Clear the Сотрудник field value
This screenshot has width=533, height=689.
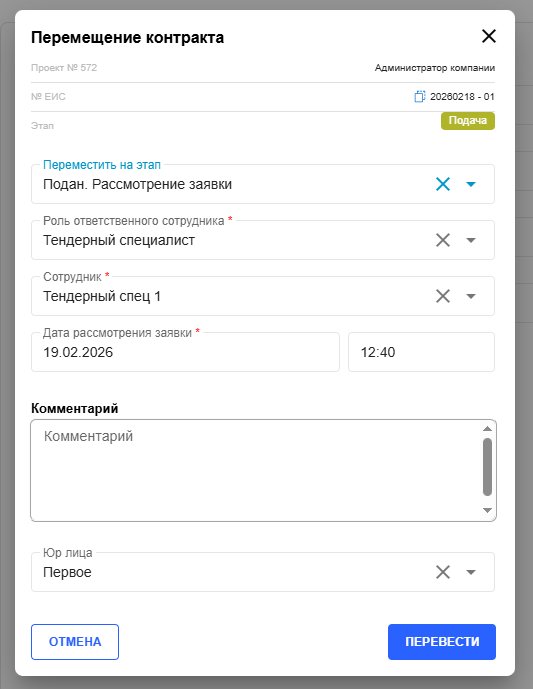coord(443,296)
